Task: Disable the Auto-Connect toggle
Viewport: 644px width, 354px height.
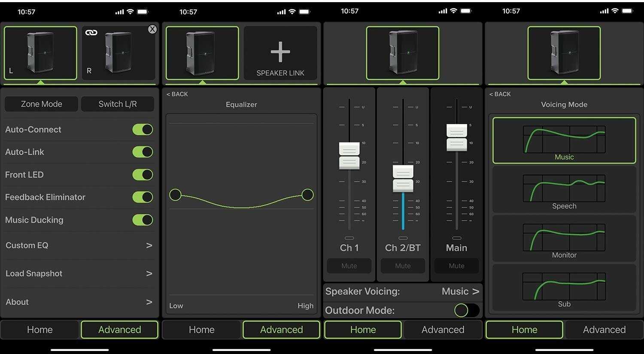Action: point(143,129)
